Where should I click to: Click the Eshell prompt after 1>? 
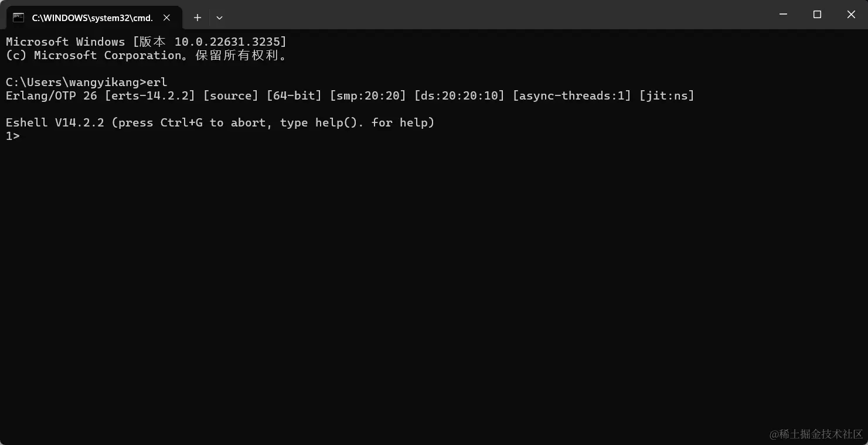click(26, 136)
